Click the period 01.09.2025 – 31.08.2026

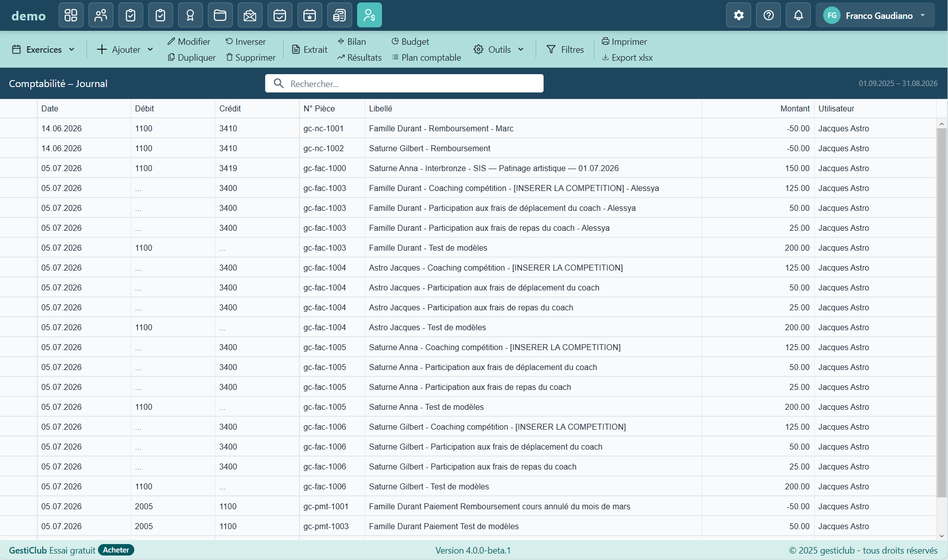pos(898,84)
